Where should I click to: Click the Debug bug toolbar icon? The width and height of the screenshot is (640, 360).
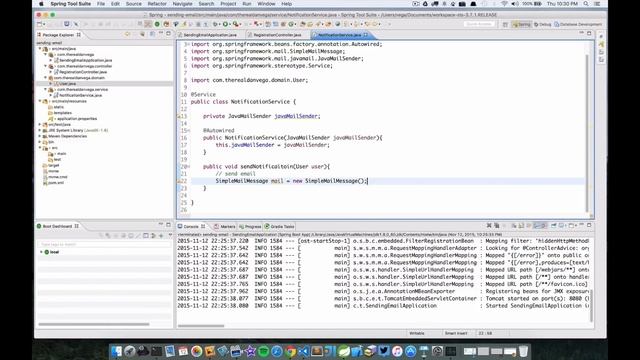216,24
